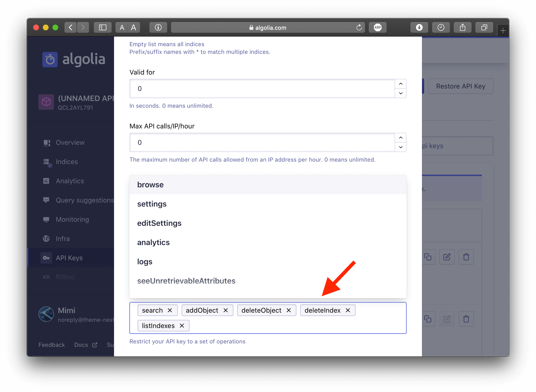Screen dimensions: 536x392
Task: Select browse from the operations list
Action: click(150, 184)
